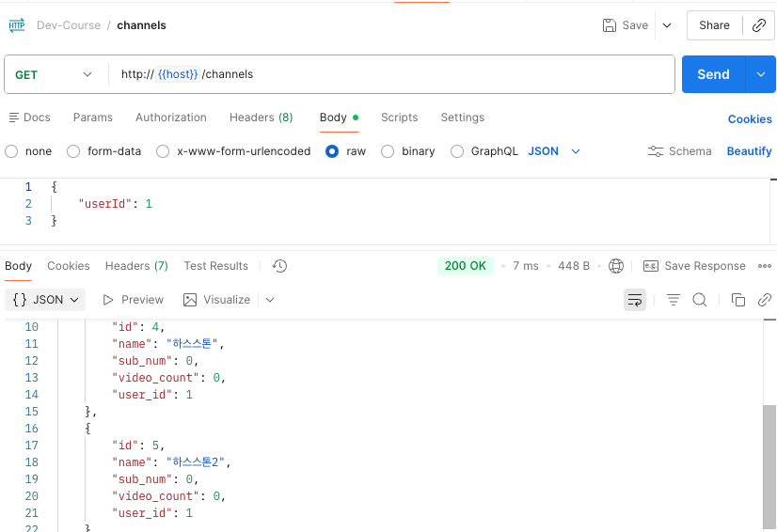777x532 pixels.
Task: Open response Cookies tab
Action: pyautogui.click(x=69, y=266)
